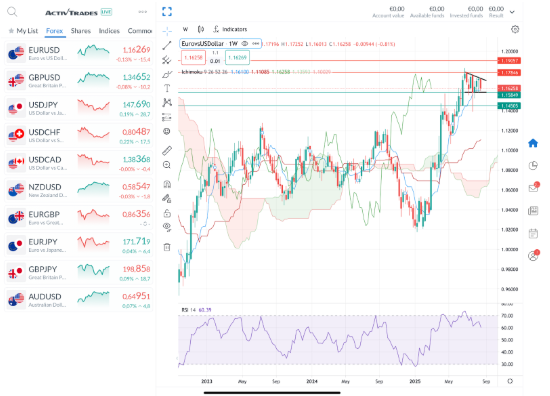Open the emoji icons tool

(x=167, y=132)
